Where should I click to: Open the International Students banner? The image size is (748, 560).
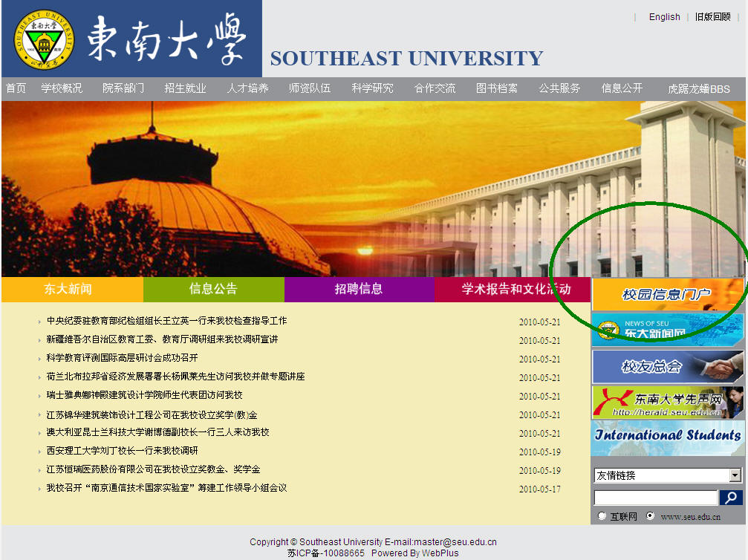click(x=667, y=437)
